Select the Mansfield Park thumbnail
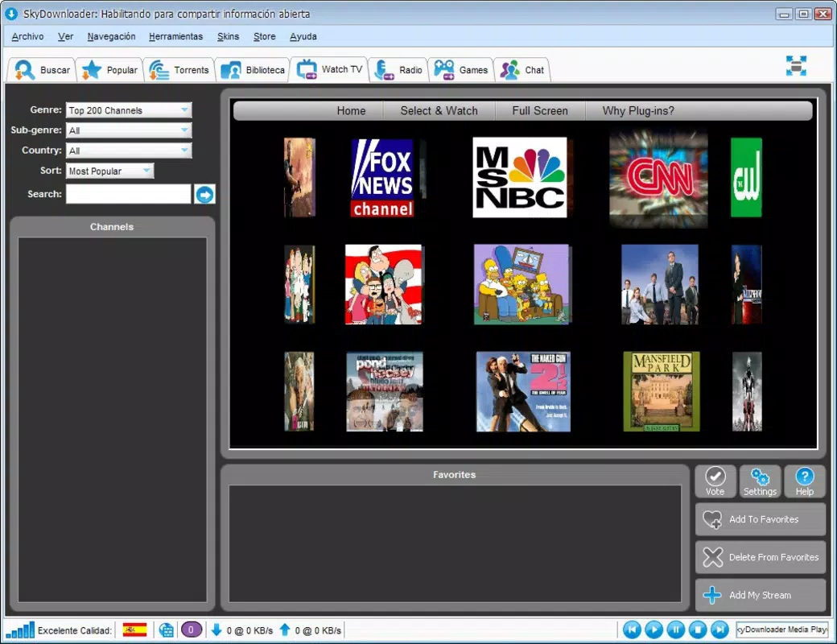837x644 pixels. click(662, 391)
